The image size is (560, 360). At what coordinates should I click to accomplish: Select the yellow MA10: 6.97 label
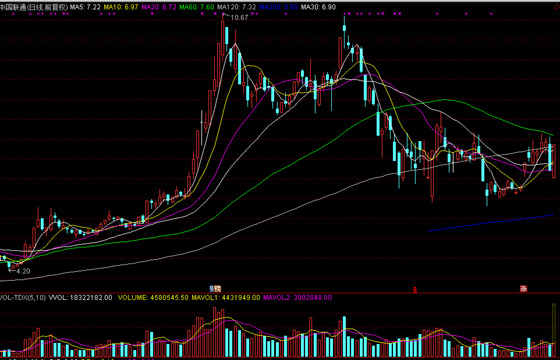point(121,7)
